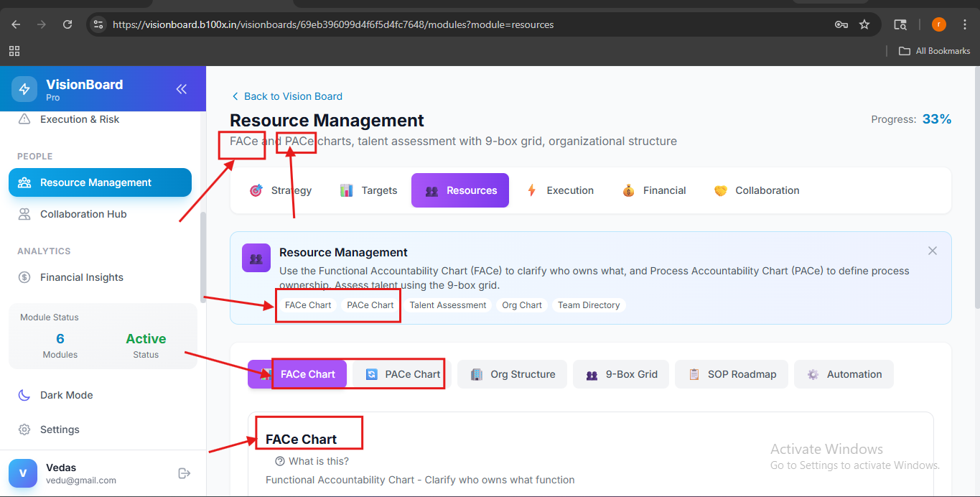
Task: Click the Automation gear icon
Action: click(813, 374)
